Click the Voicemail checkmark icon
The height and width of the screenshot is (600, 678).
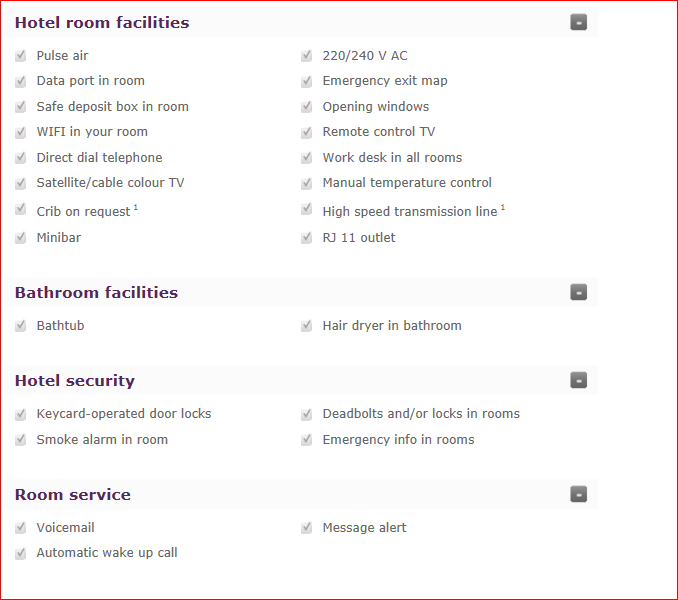click(21, 527)
